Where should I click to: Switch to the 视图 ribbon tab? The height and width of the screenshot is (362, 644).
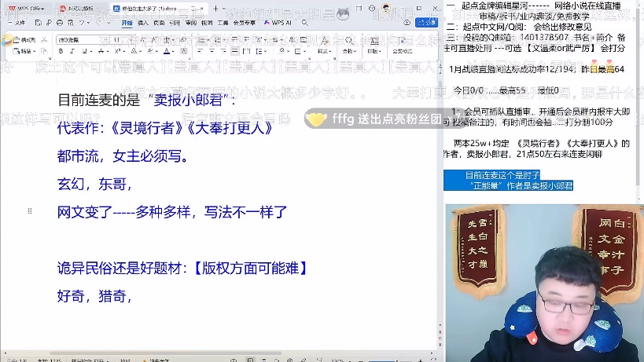point(207,23)
